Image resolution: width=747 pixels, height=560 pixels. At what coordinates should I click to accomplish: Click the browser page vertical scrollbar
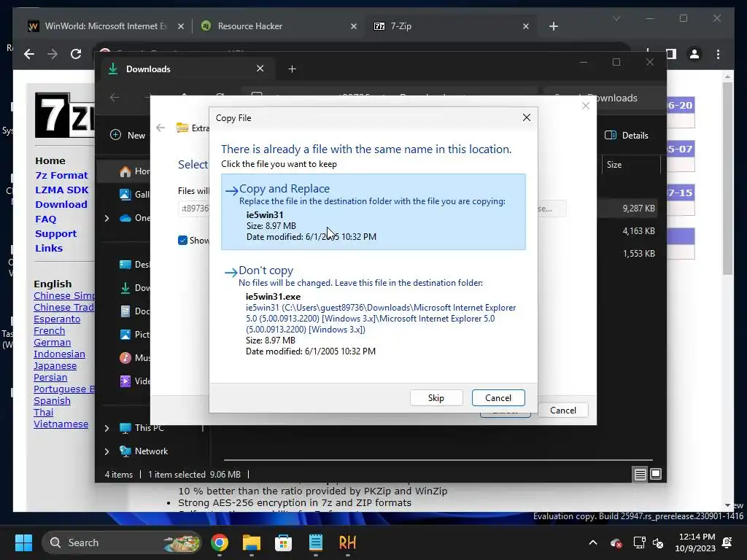727,179
